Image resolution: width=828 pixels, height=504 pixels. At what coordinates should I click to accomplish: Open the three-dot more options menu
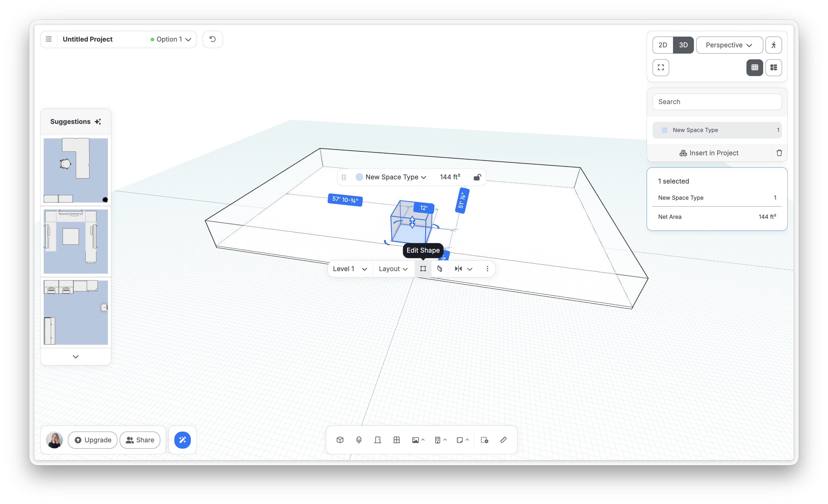pos(487,269)
